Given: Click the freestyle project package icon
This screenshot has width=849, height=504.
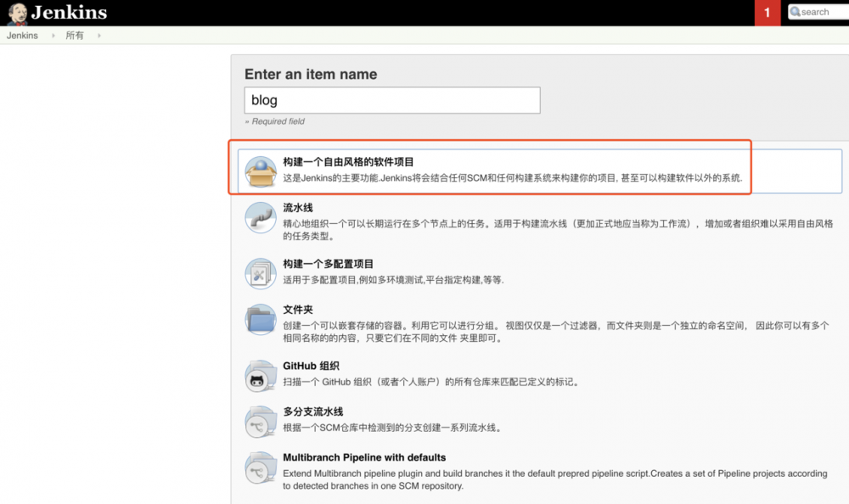Looking at the screenshot, I should [260, 169].
